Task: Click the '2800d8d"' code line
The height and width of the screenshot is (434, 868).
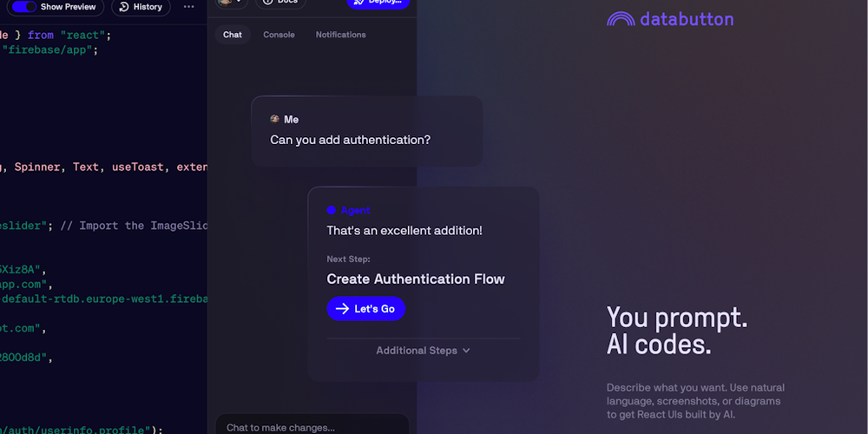Action: (x=27, y=358)
